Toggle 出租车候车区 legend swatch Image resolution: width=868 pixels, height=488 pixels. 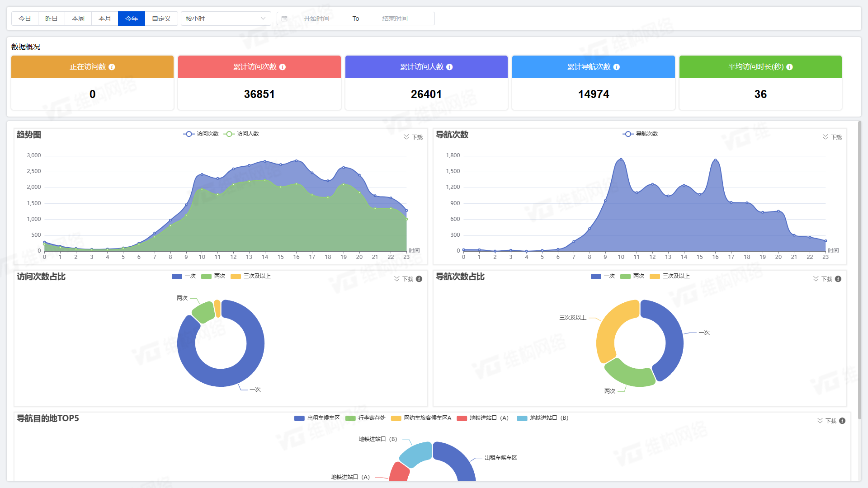(299, 418)
